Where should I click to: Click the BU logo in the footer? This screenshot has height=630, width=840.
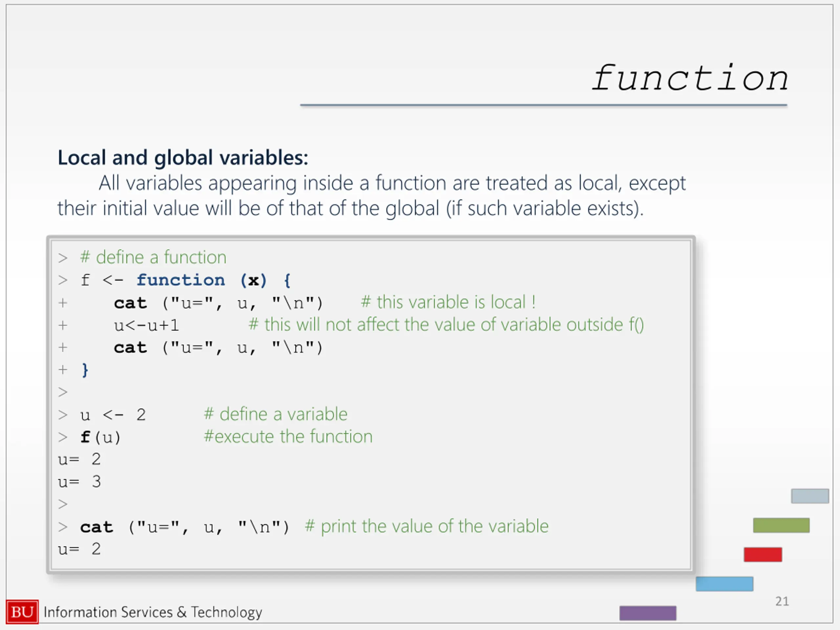22,612
